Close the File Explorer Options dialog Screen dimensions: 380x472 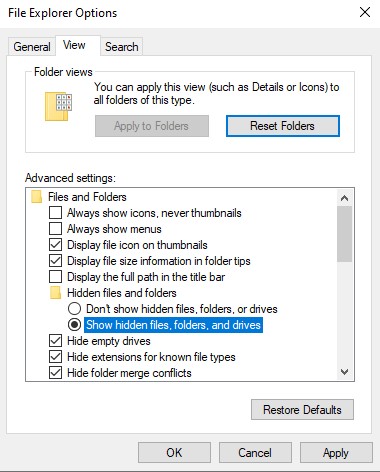[x=365, y=12]
